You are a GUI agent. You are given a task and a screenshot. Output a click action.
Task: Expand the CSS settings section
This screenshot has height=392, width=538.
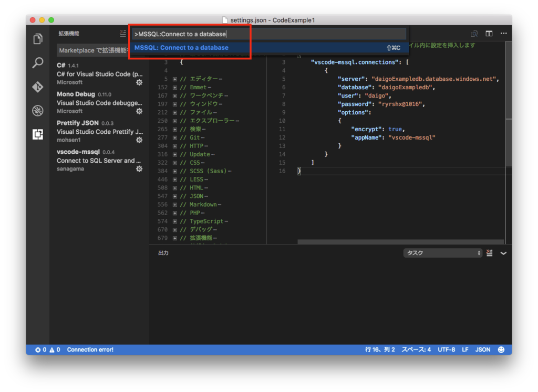tap(175, 163)
